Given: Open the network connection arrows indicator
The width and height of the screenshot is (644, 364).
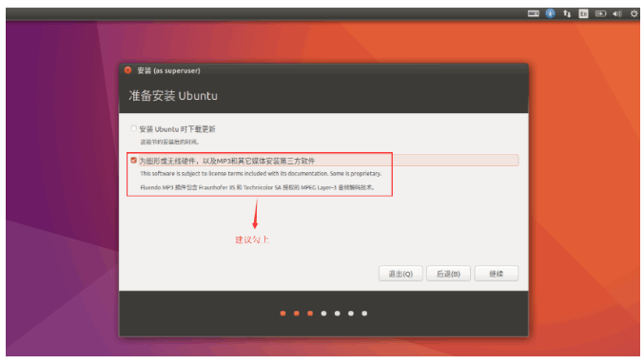Looking at the screenshot, I should pyautogui.click(x=567, y=13).
